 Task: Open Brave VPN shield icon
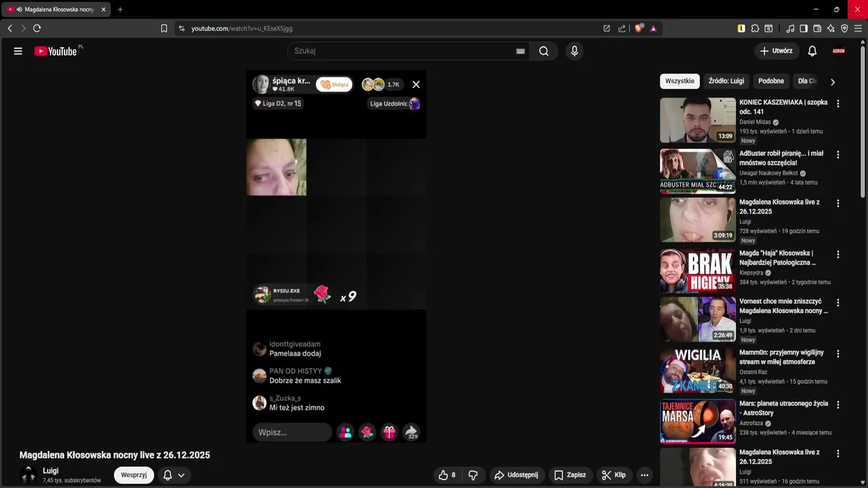click(844, 28)
